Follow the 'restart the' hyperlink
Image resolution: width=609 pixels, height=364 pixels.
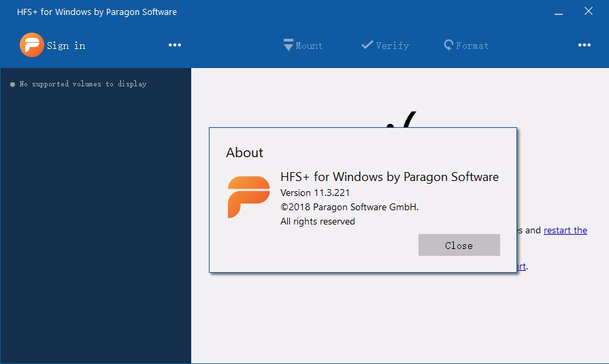click(x=565, y=231)
